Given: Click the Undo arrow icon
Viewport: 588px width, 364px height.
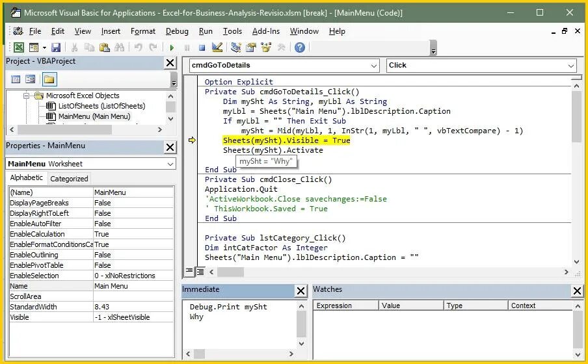Looking at the screenshot, I should [x=138, y=47].
